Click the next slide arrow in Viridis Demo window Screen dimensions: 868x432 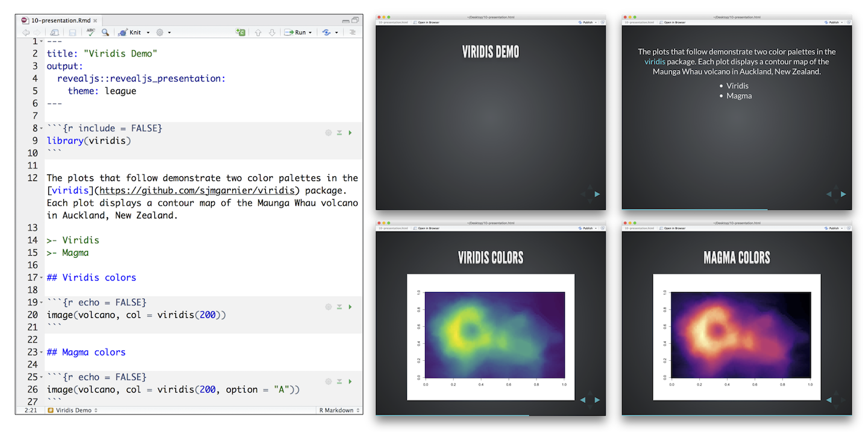[597, 194]
